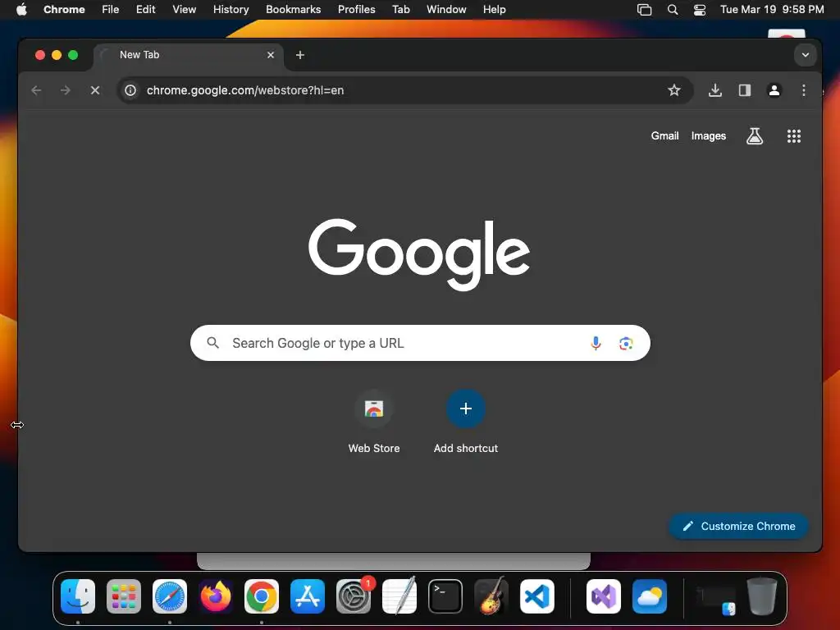Screen dimensions: 840x630
Task: Search by image with Google Lens icon
Action: pos(626,344)
